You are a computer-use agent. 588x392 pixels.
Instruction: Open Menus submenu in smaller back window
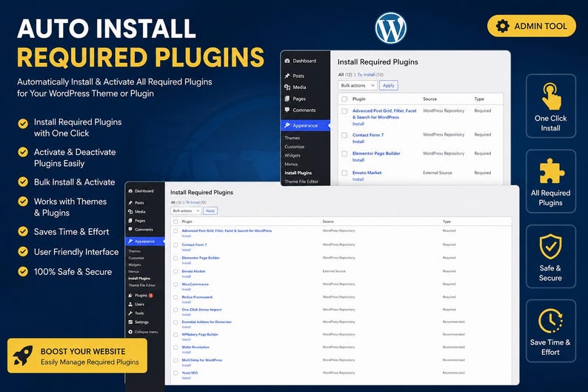point(291,164)
